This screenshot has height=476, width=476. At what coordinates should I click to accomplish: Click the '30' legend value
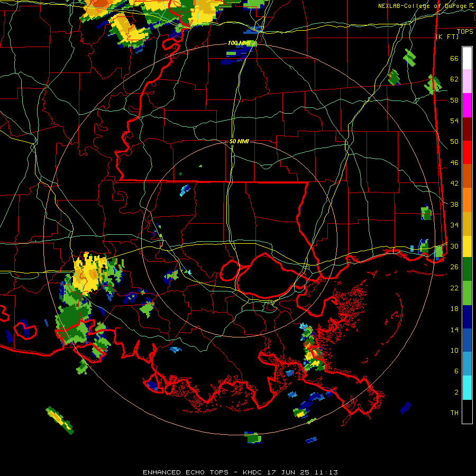click(x=454, y=246)
